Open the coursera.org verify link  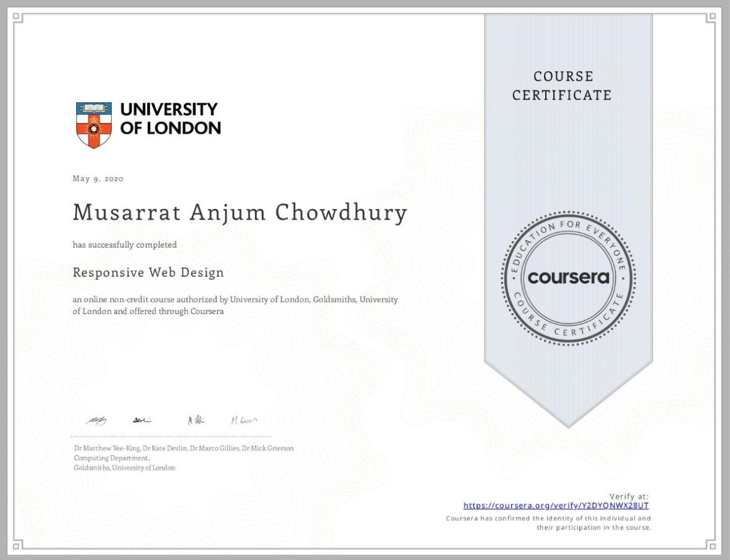(x=556, y=505)
